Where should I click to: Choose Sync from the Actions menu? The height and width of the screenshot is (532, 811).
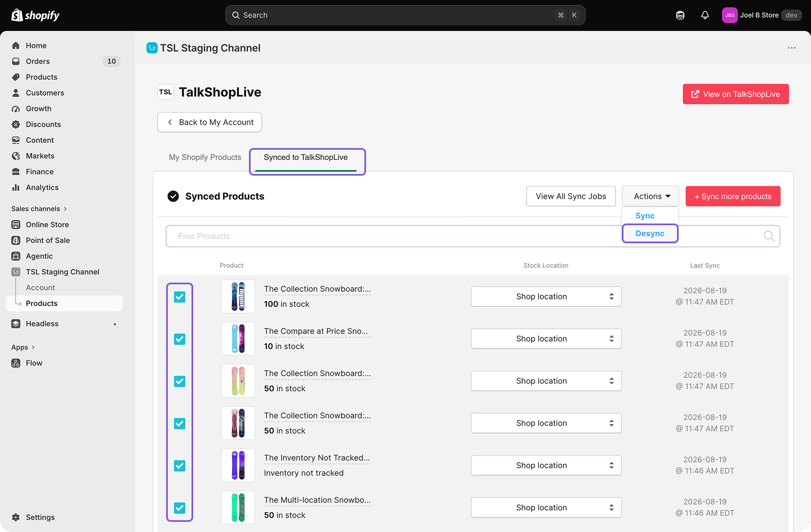coord(645,216)
